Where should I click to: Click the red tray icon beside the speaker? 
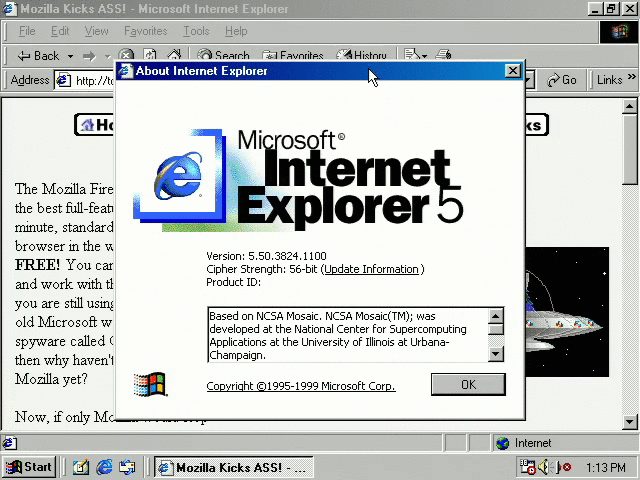click(x=564, y=467)
